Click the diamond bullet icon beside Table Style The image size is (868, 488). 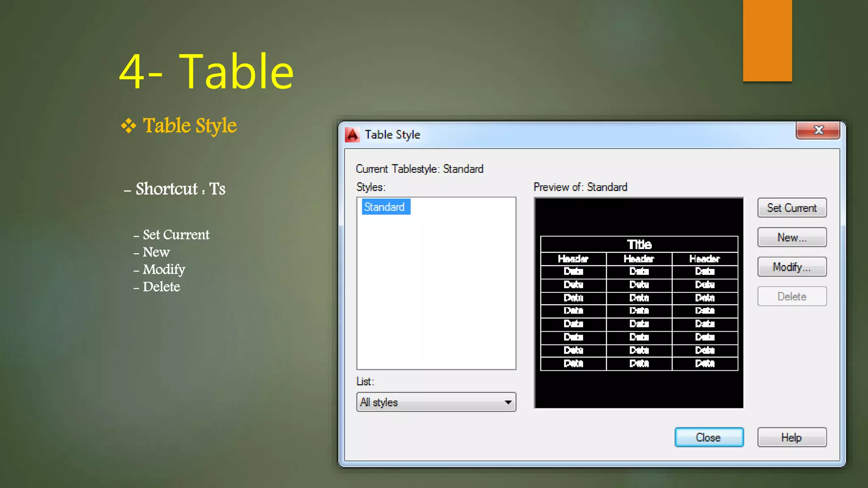[128, 126]
